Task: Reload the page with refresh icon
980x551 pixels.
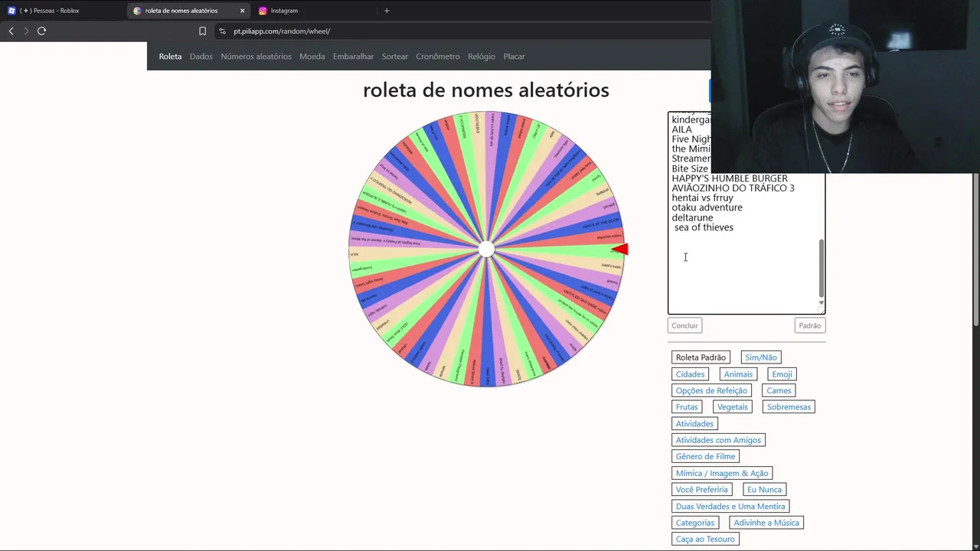Action: point(41,31)
